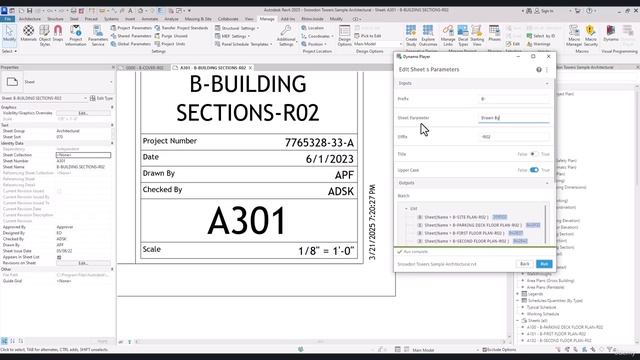Image resolution: width=640 pixels, height=360 pixels.
Task: Click Transfer Project Standards
Action: click(x=181, y=28)
